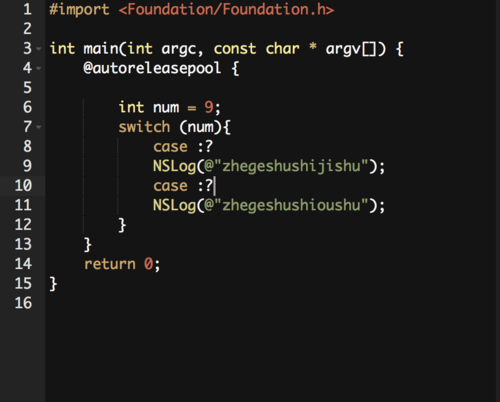Viewport: 500px width, 402px height.
Task: Click the switch keyword
Action: (144, 127)
